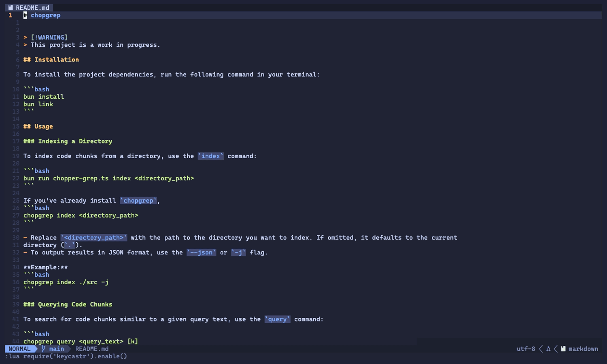Click relative line number 10 in the gutter
The height and width of the screenshot is (364, 607).
[16, 89]
